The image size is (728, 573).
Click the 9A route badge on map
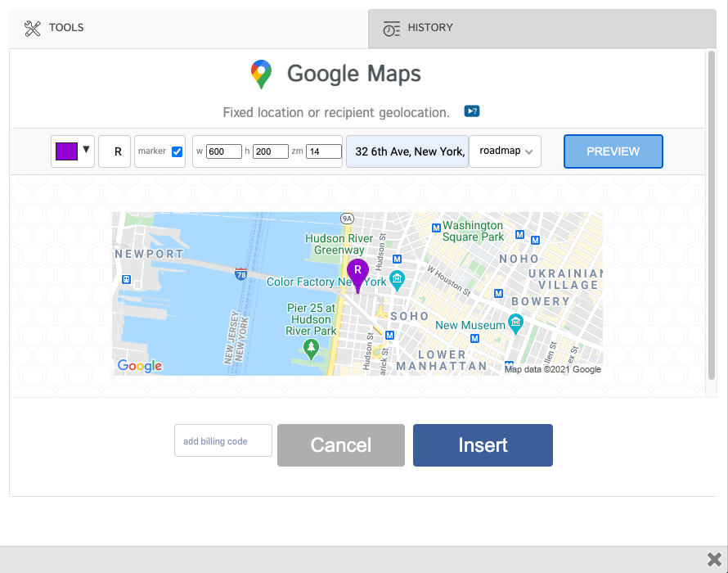point(347,219)
